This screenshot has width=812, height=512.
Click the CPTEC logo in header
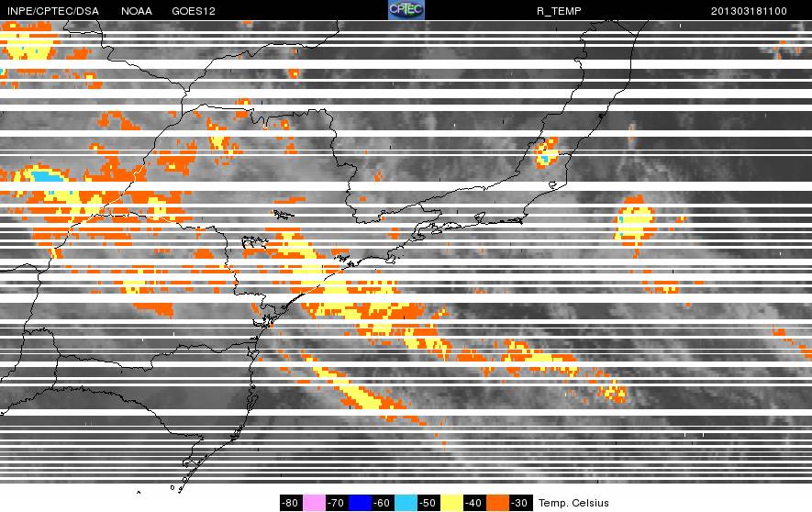[406, 10]
